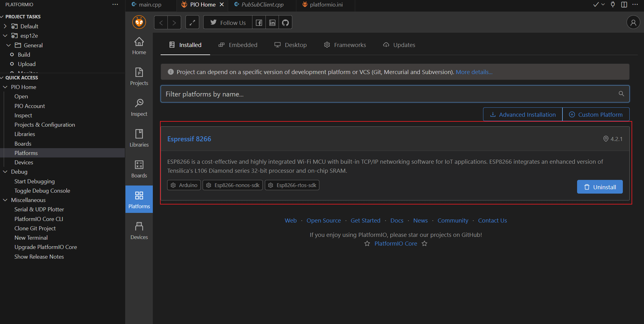Collapse the esp12e project tree node
Viewport: 644px width, 324px height.
click(x=5, y=36)
